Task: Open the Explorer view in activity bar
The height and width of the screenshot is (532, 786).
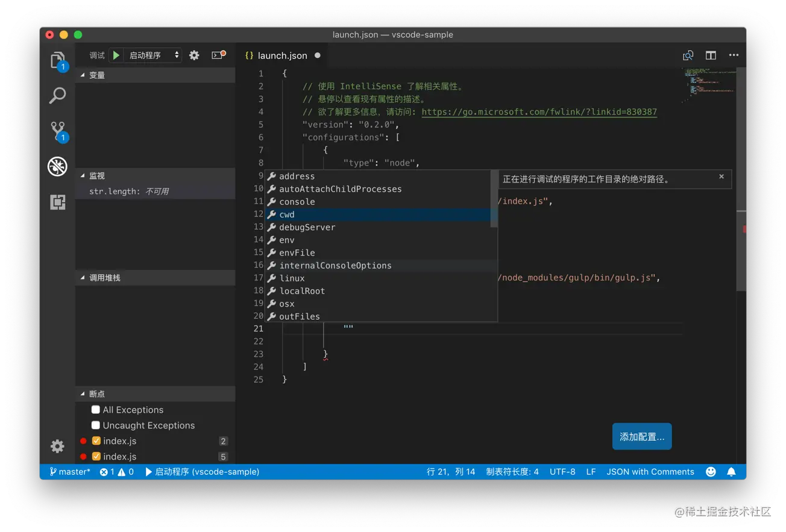Action: tap(57, 60)
